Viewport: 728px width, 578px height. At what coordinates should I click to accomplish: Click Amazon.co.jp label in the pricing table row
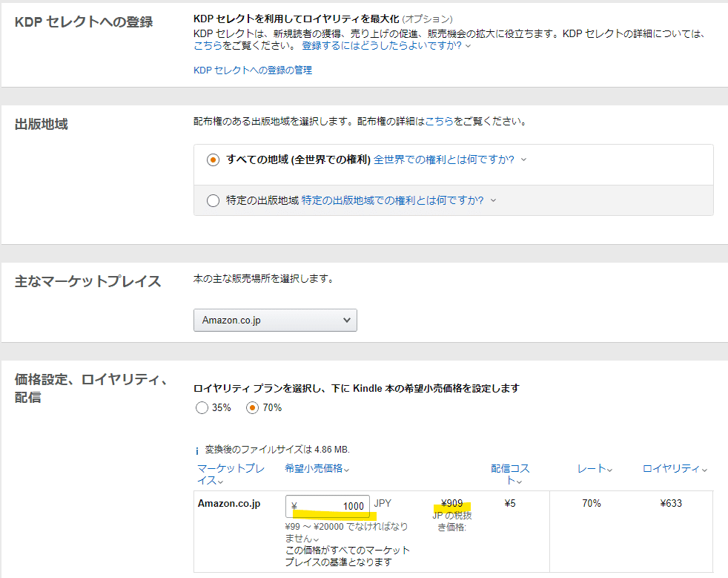pos(228,504)
